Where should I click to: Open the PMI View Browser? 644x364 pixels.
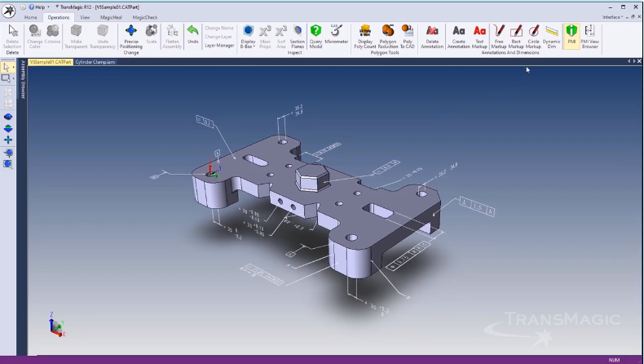pos(589,36)
